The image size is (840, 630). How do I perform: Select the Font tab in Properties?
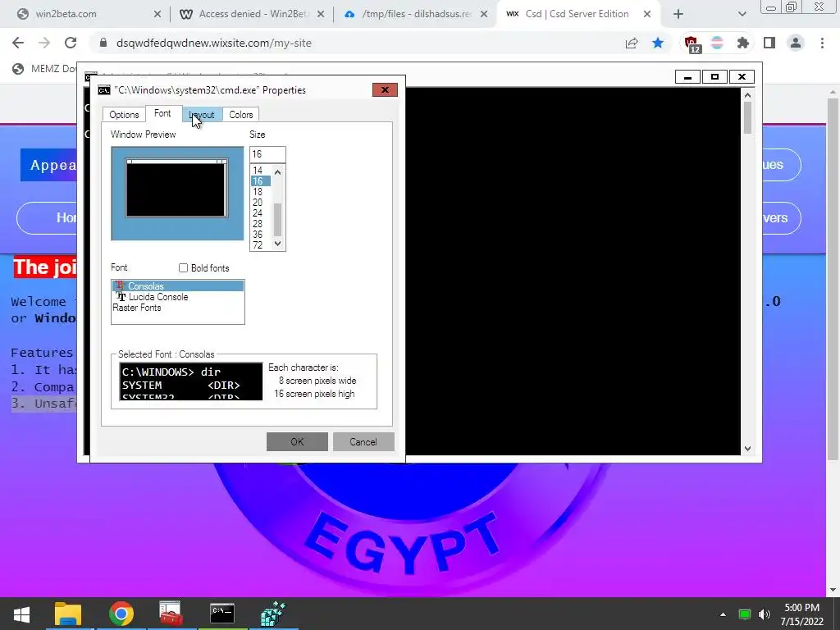click(x=162, y=113)
